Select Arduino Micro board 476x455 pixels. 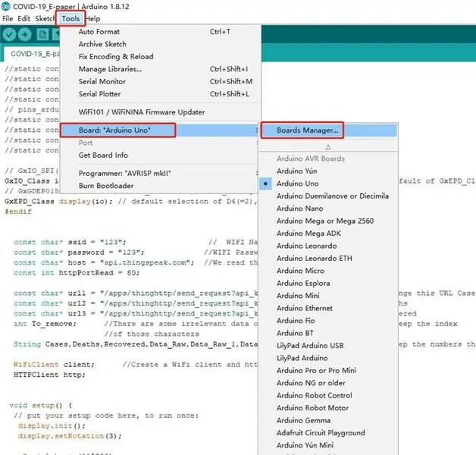pos(328,271)
